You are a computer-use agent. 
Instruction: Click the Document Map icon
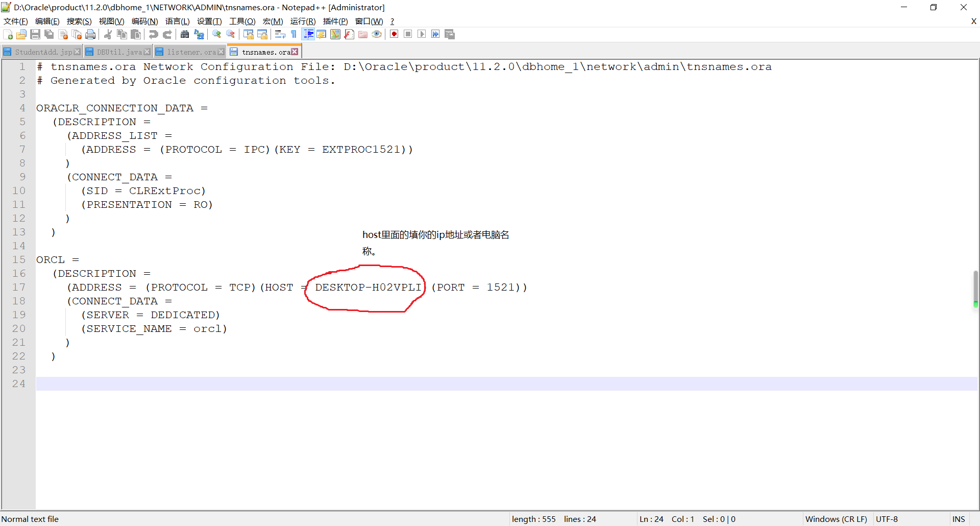[x=335, y=34]
